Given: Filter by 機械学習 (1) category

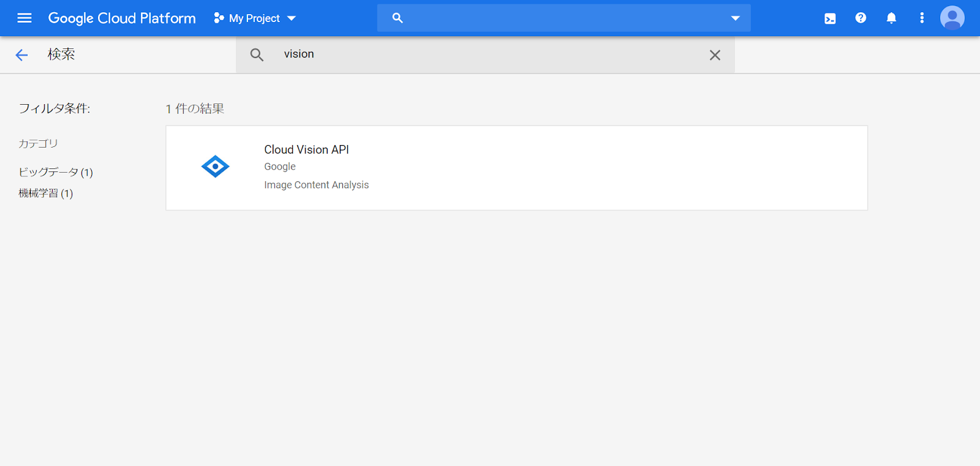Looking at the screenshot, I should pos(46,194).
